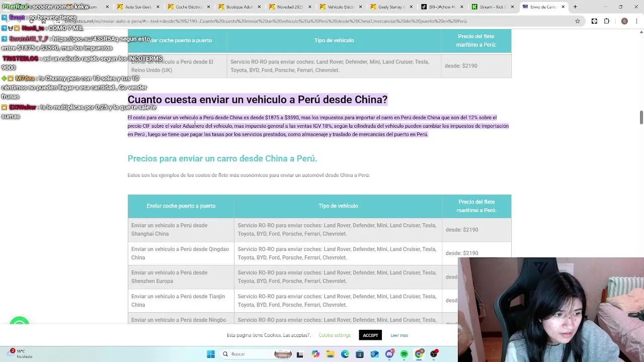This screenshot has width=644, height=362.
Task: Open the WhatsApp chat floating button
Action: [20, 323]
